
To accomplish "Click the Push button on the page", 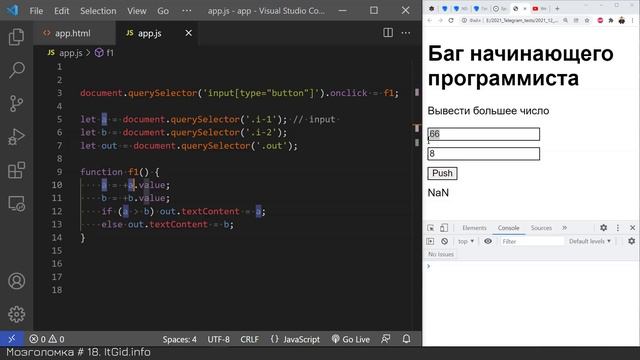I will click(442, 173).
